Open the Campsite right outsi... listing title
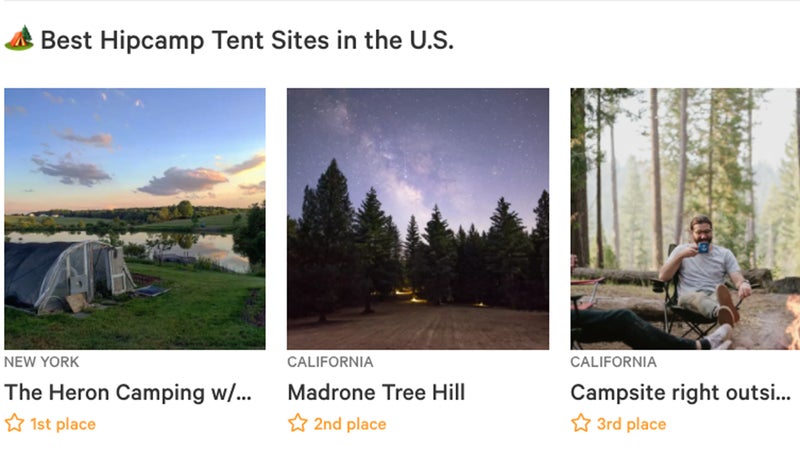Screen dimensions: 800x450 (681, 393)
